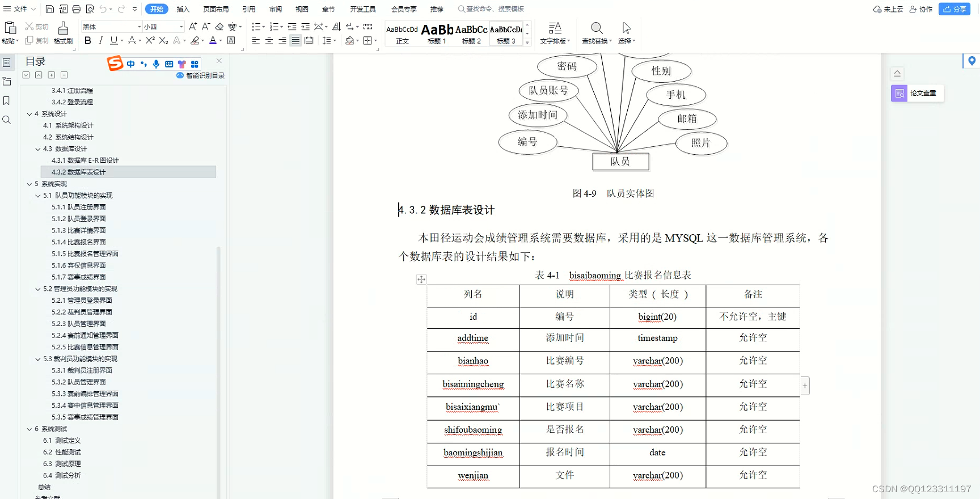Viewport: 980px width, 499px height.
Task: Open the Sogou soft keyboard icon
Action: coord(169,64)
